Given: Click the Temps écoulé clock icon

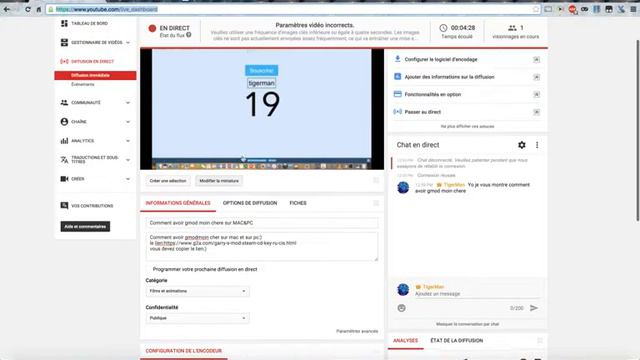Looking at the screenshot, I should [443, 28].
